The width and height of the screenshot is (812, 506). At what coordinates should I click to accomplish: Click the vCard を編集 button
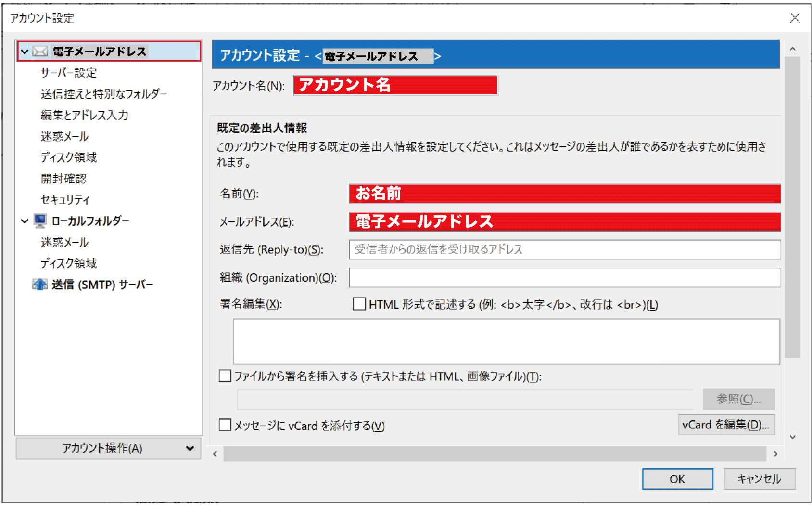coord(726,425)
